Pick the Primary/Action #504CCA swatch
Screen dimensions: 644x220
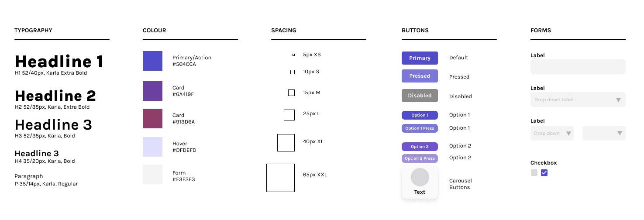(x=152, y=61)
